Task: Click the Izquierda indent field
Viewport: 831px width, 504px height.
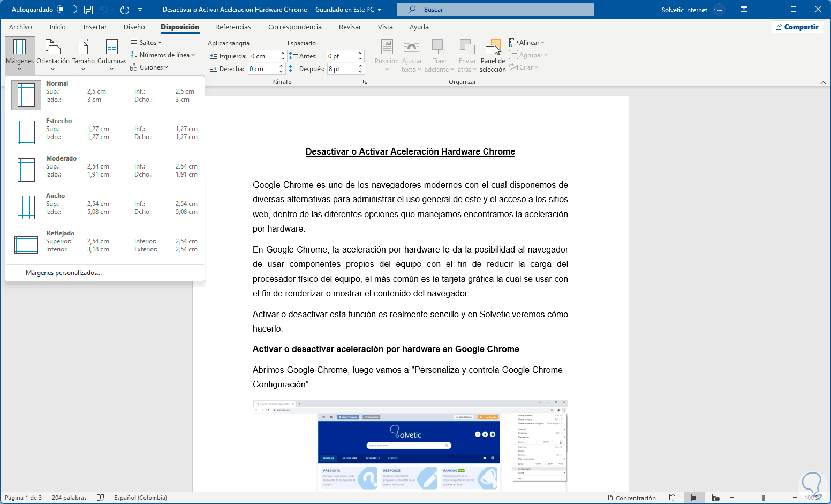Action: (x=265, y=56)
